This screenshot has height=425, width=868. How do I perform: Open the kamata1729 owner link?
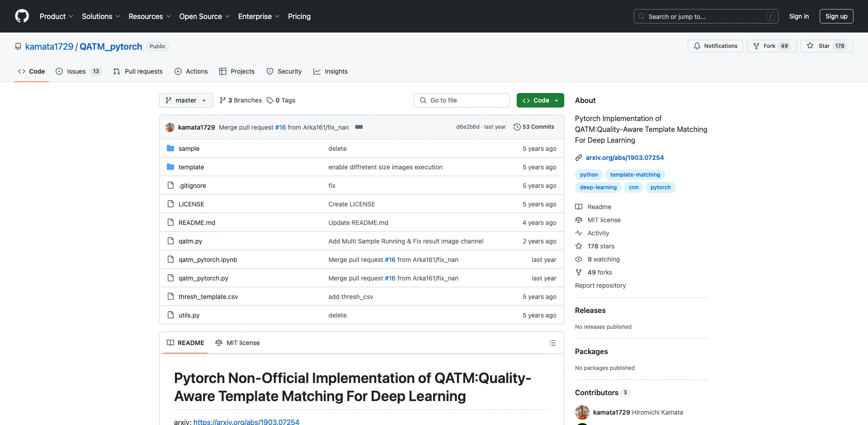[49, 47]
